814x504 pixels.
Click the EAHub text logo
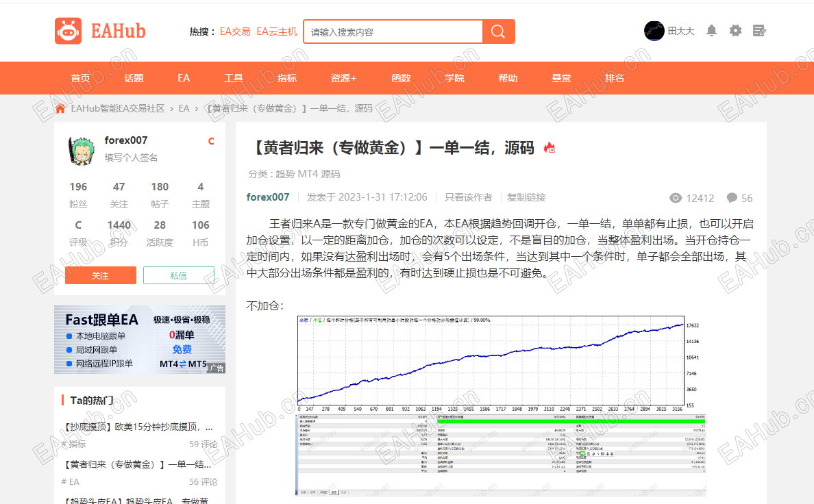pos(119,31)
